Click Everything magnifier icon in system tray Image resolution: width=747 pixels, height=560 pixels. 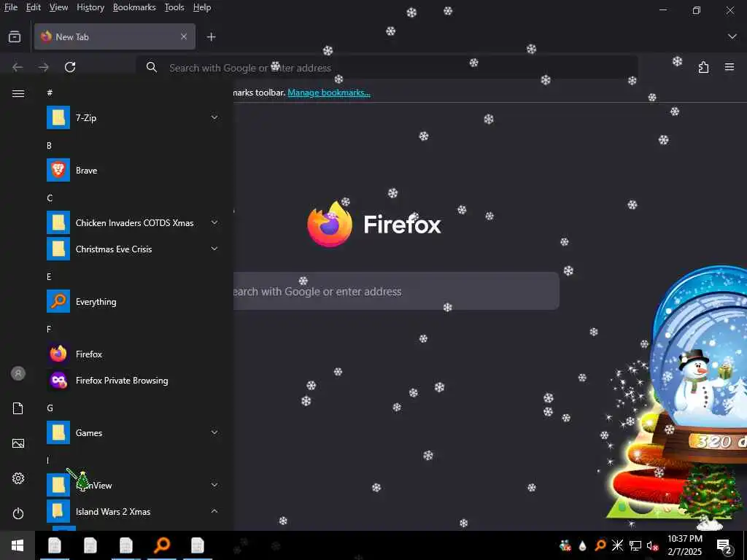click(x=600, y=545)
